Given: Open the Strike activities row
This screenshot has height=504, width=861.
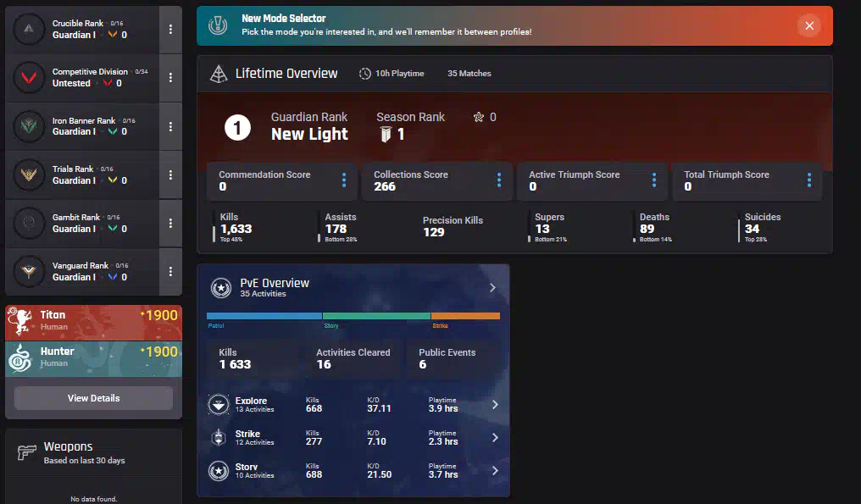Looking at the screenshot, I should point(353,438).
